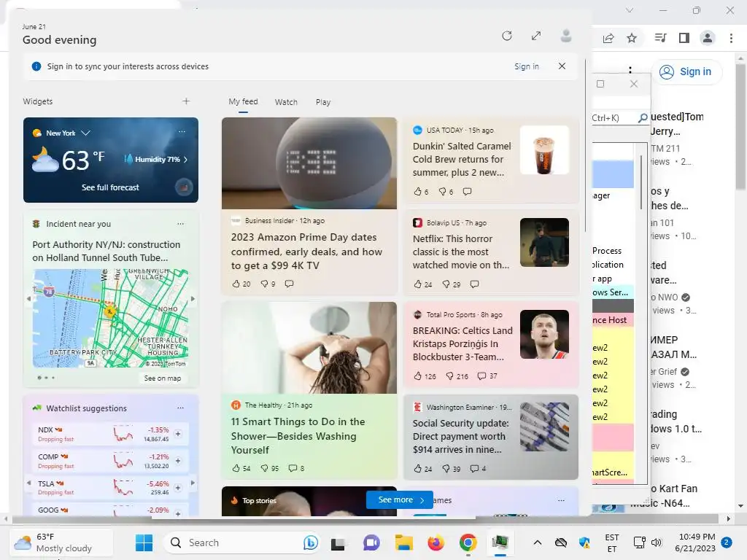The height and width of the screenshot is (560, 747).
Task: Click See full forecast
Action: click(110, 187)
